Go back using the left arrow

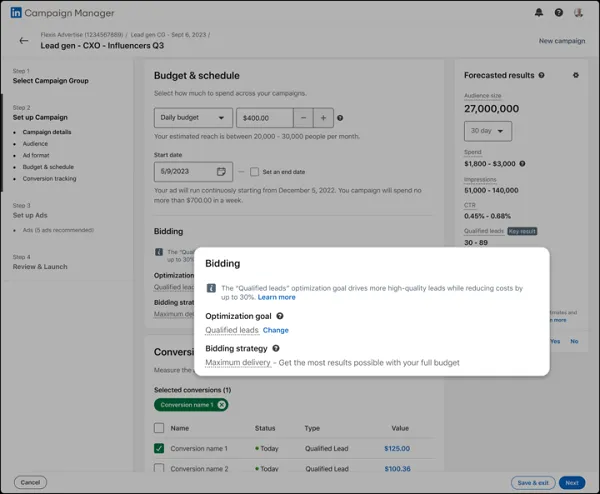pyautogui.click(x=24, y=41)
